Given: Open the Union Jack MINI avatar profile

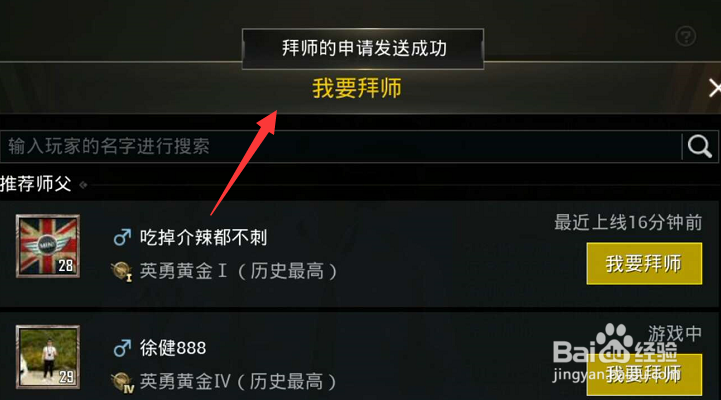Looking at the screenshot, I should coord(48,246).
